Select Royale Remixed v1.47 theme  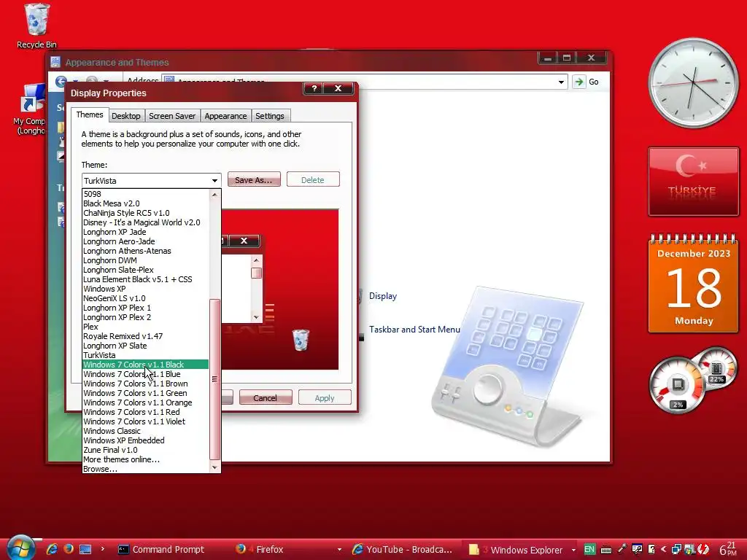pyautogui.click(x=145, y=336)
